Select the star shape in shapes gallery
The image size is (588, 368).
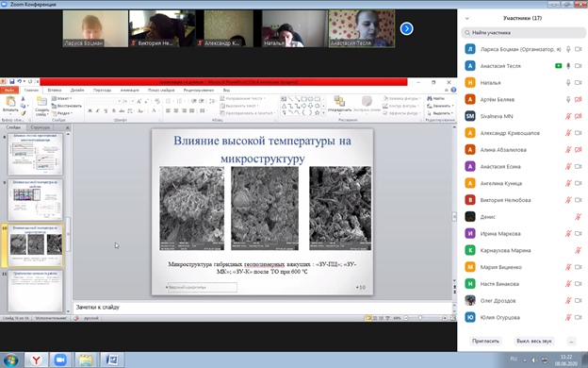pyautogui.click(x=318, y=112)
